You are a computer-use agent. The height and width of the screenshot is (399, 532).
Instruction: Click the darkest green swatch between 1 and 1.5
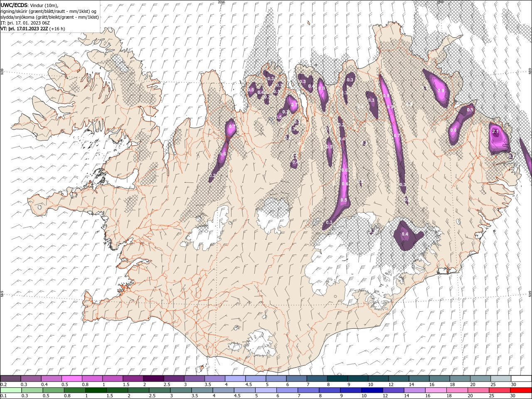[95, 390]
